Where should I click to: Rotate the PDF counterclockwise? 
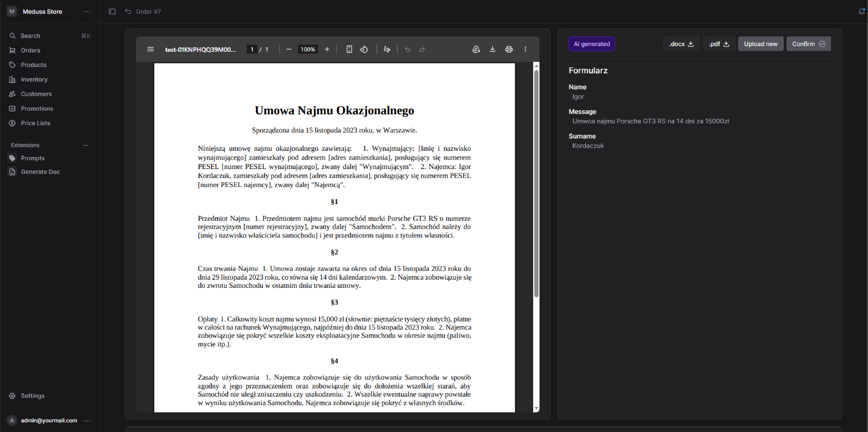(x=364, y=49)
